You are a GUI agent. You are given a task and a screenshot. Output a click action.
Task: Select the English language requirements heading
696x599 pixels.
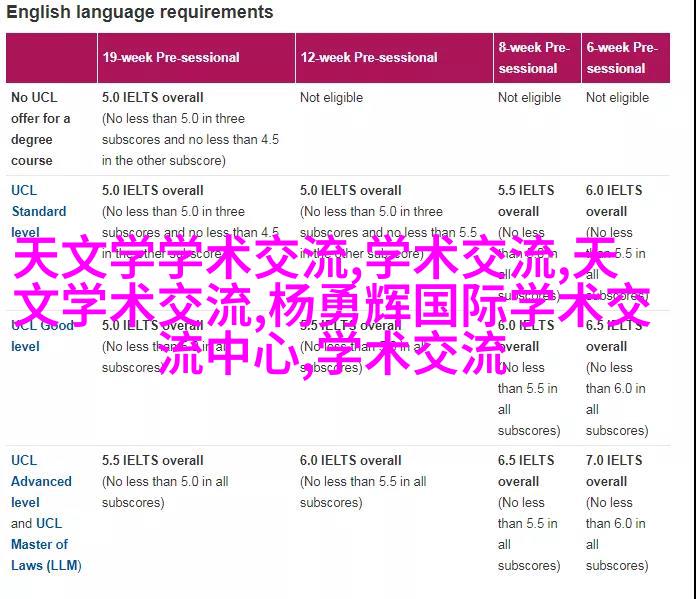click(x=140, y=12)
